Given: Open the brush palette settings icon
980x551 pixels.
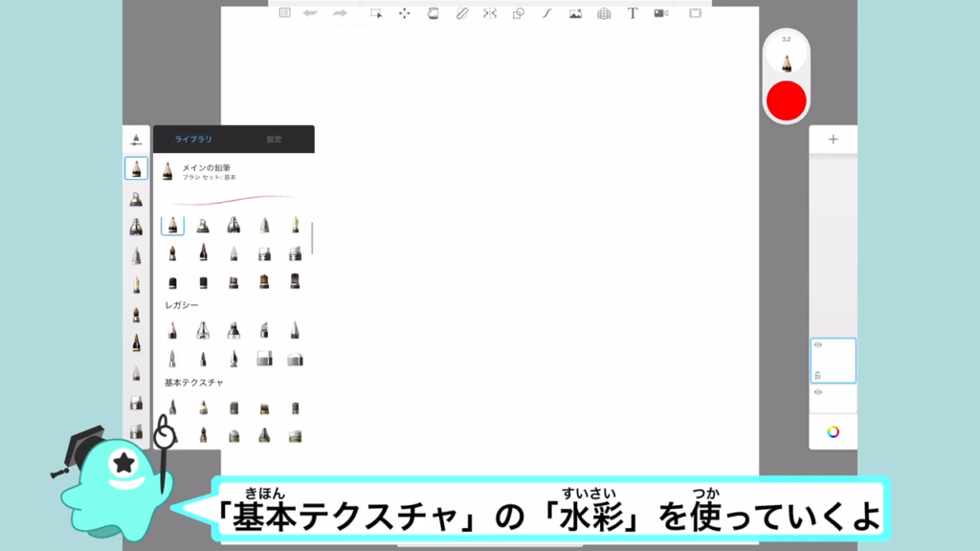Looking at the screenshot, I should (136, 140).
